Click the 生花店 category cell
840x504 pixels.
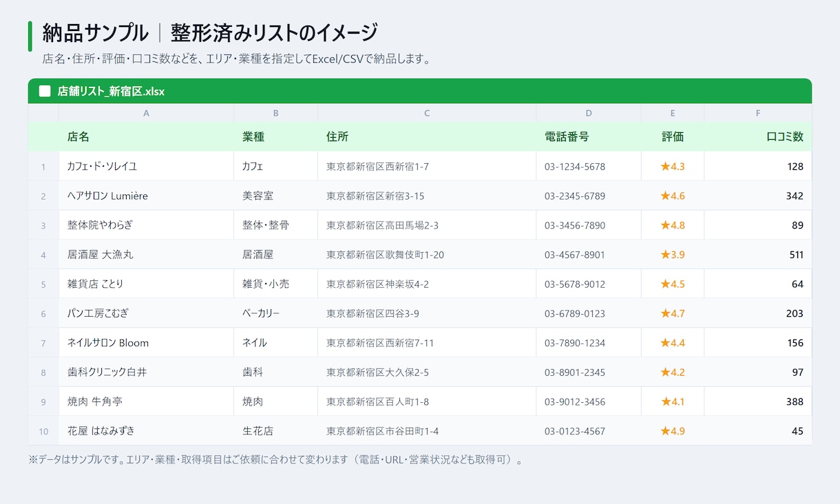coord(275,431)
